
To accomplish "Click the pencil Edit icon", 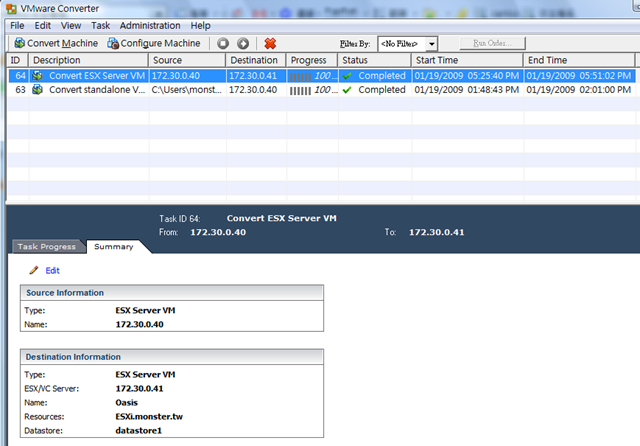I will click(33, 270).
